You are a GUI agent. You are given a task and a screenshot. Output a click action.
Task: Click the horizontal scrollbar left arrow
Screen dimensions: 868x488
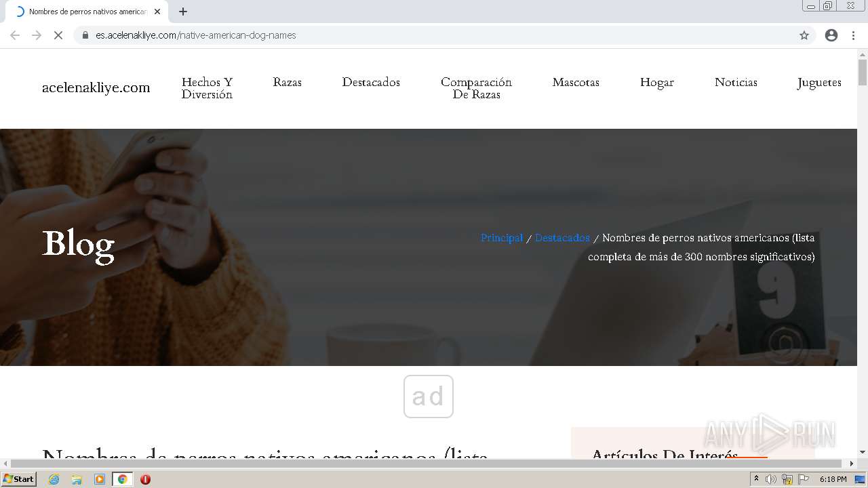pos(5,464)
